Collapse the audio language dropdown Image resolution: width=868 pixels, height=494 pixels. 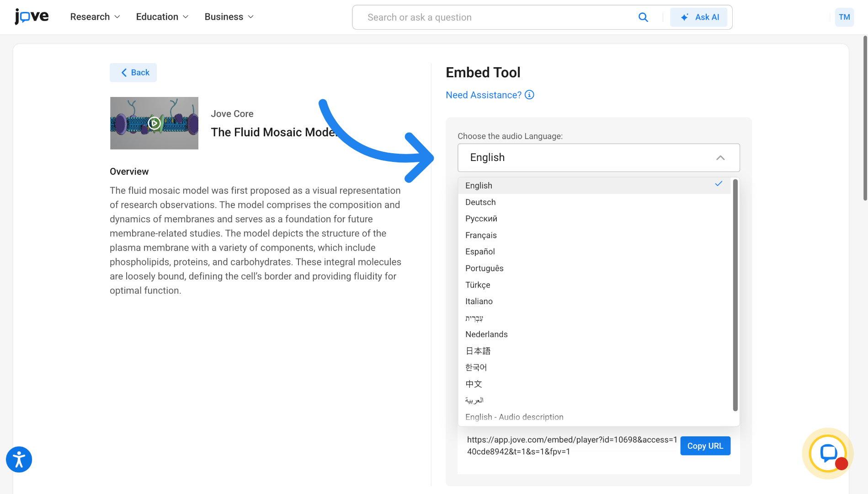[x=599, y=158]
